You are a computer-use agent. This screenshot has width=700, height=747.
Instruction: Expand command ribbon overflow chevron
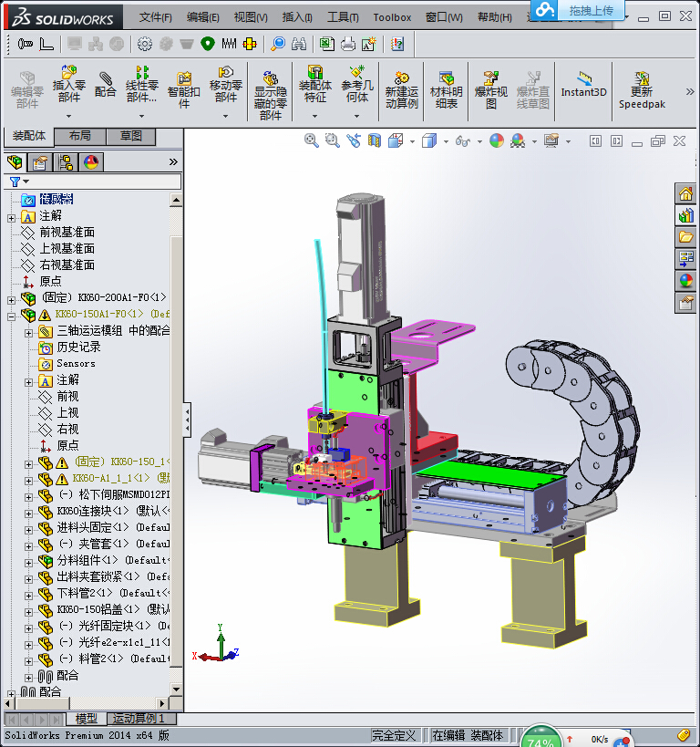[690, 91]
